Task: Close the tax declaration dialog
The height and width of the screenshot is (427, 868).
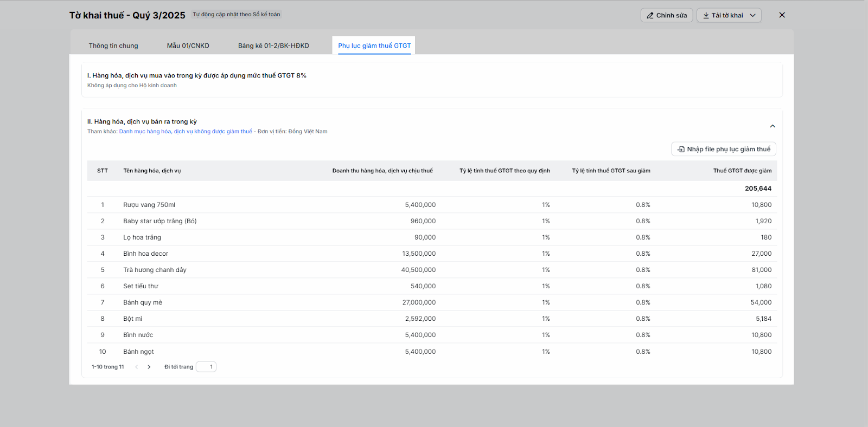Action: tap(782, 15)
